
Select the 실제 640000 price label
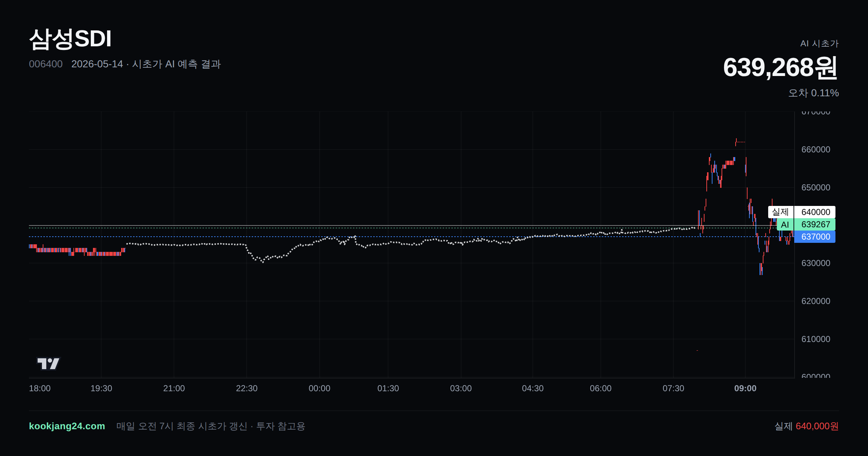tap(801, 212)
